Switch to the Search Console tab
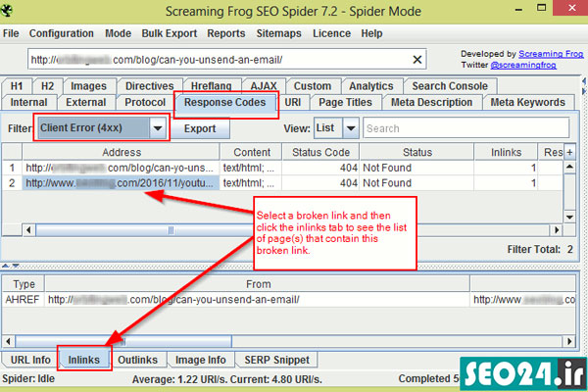Screen dimensions: 588x392 point(450,86)
